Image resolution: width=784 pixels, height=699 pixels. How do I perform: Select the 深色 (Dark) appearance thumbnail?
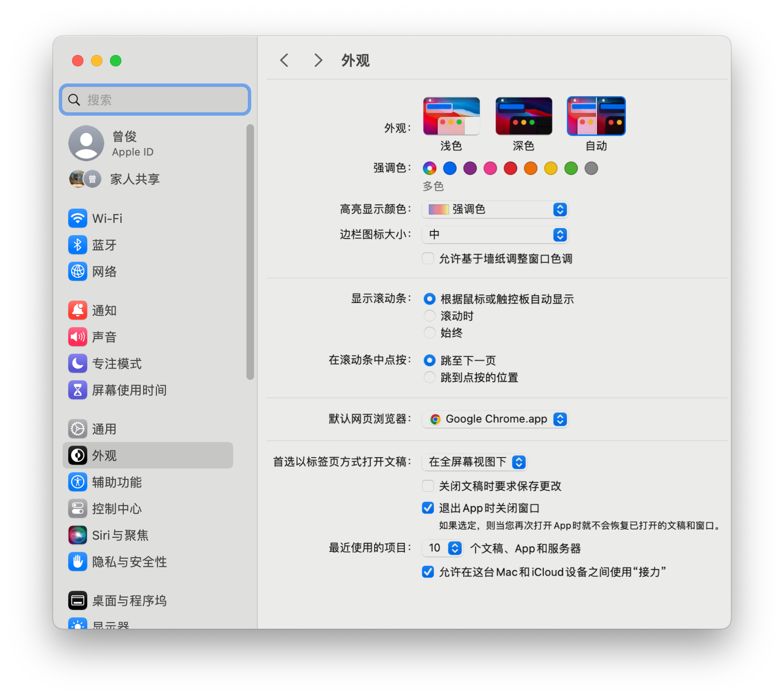523,116
